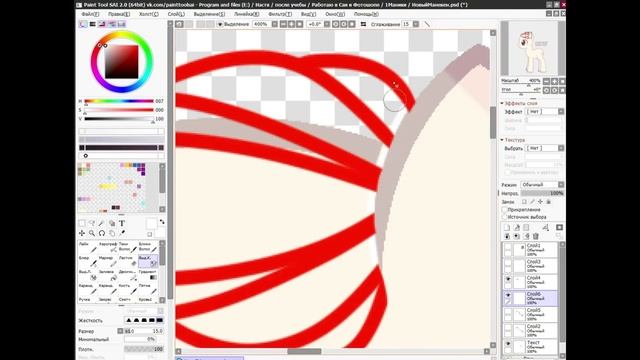Create a new layer in layers panel

507,227
